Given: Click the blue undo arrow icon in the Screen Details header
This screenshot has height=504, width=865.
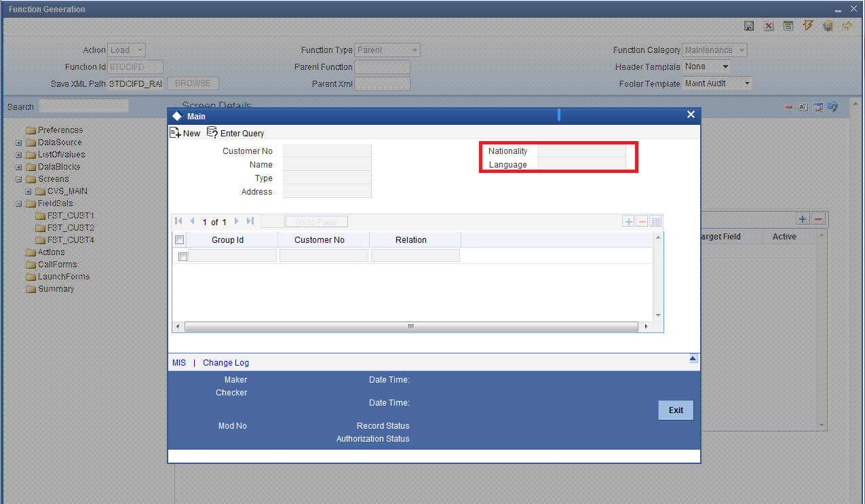Looking at the screenshot, I should pos(832,106).
